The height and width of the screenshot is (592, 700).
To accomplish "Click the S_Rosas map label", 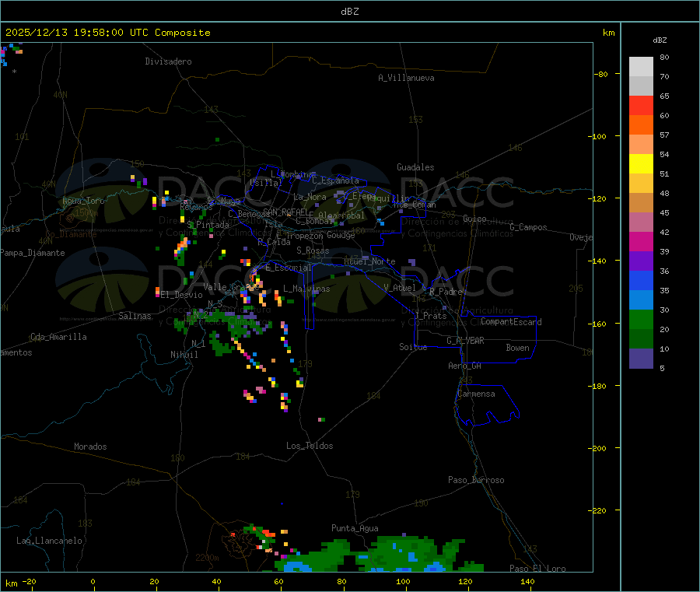I will click(x=313, y=251).
